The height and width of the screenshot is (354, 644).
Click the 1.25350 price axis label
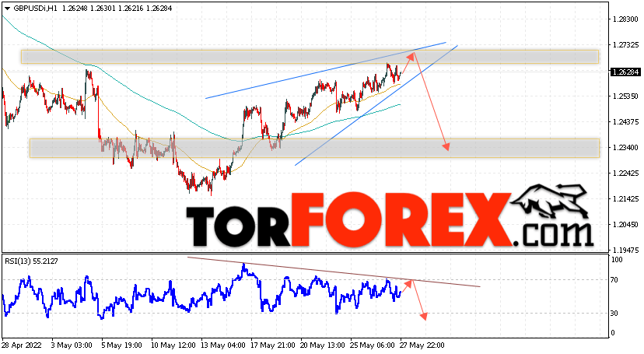pyautogui.click(x=625, y=96)
